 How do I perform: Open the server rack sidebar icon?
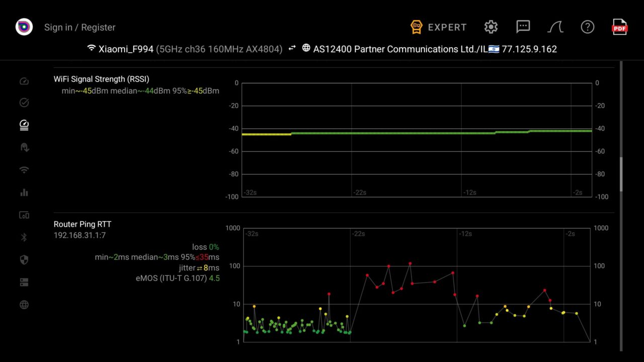pos(24,283)
